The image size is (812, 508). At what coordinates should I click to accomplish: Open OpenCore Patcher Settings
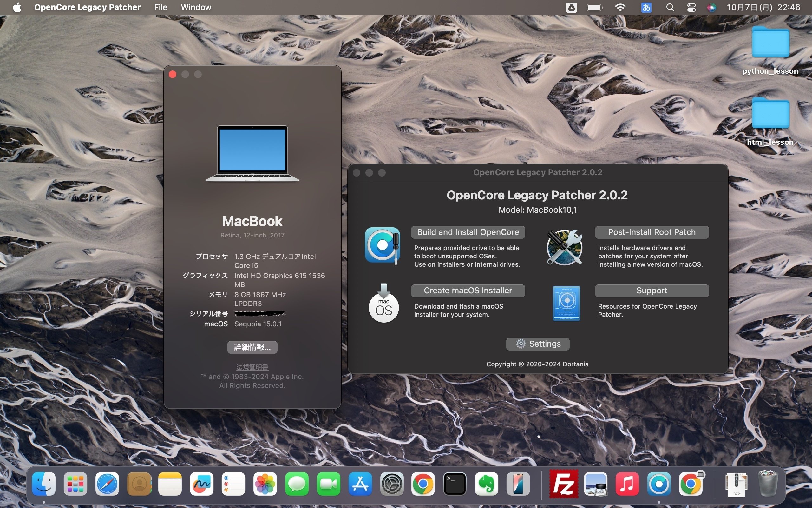[538, 344]
